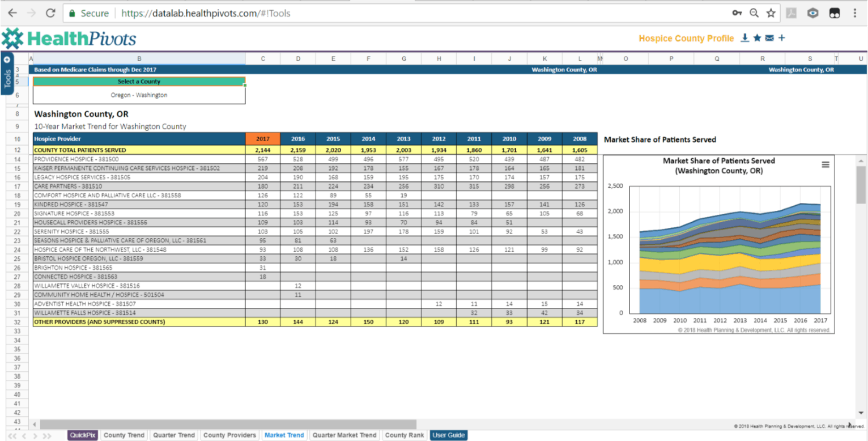Screen dimensions: 868x441
Task: Click the email envelope icon
Action: pyautogui.click(x=769, y=38)
